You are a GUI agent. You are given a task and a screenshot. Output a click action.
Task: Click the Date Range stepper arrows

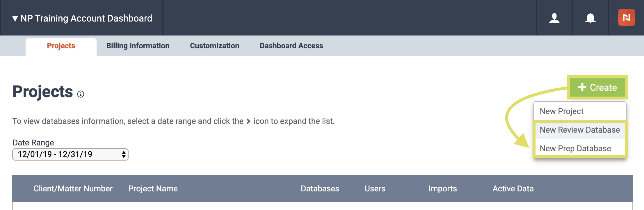124,154
